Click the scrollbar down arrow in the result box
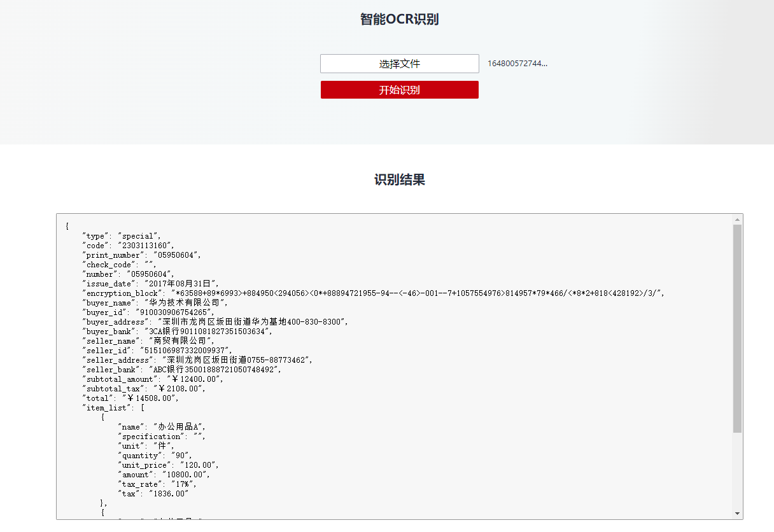The height and width of the screenshot is (532, 774). click(737, 513)
